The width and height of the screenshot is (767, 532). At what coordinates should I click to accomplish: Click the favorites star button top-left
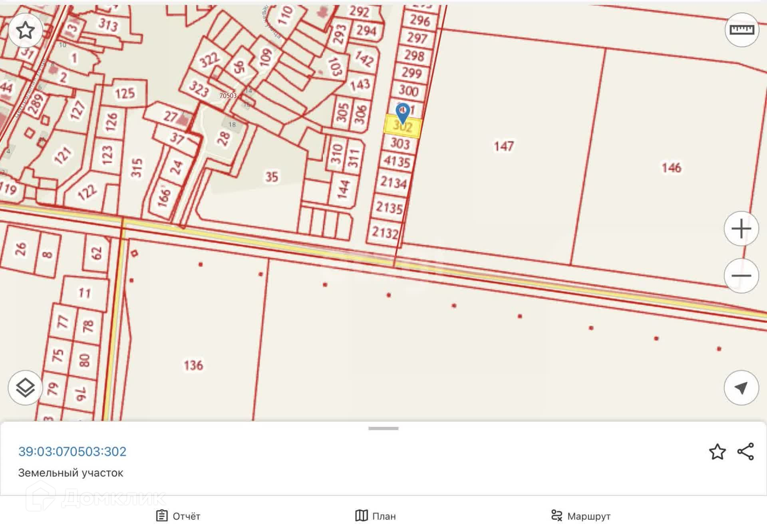pyautogui.click(x=26, y=30)
